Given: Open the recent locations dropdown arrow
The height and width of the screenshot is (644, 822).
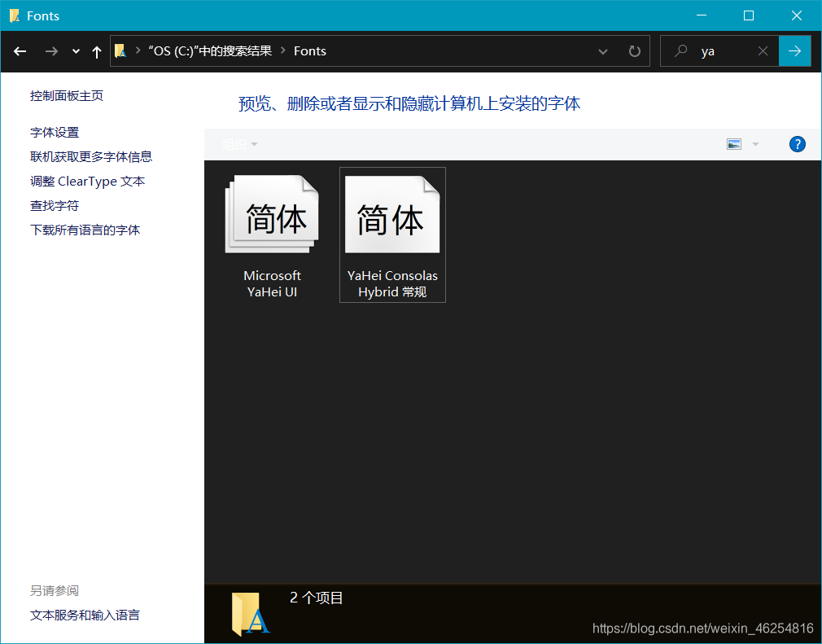Looking at the screenshot, I should 76,51.
